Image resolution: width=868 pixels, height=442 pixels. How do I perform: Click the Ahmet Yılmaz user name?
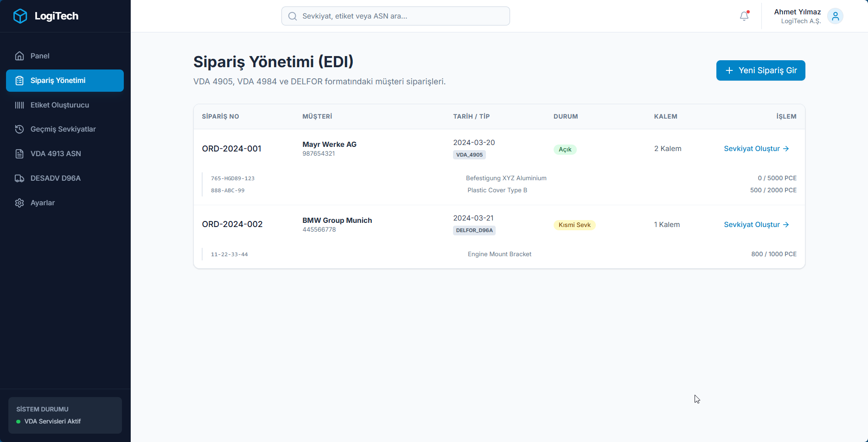[x=798, y=12]
